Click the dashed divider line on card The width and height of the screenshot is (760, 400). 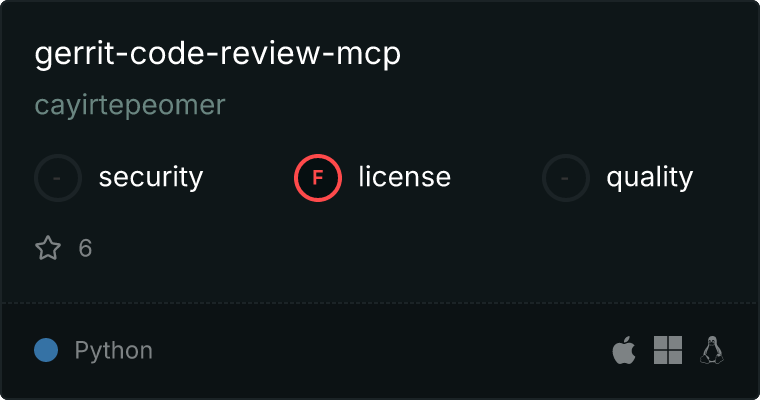[x=380, y=303]
